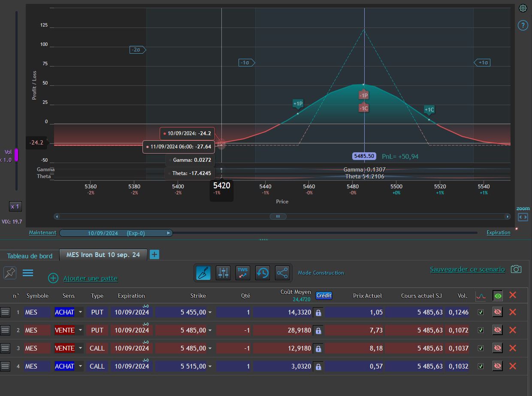The height and width of the screenshot is (396, 532).
Task: Click the TWS chart icon
Action: (243, 272)
